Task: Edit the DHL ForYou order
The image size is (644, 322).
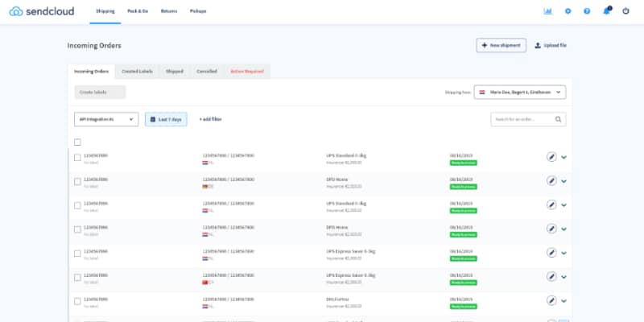Action: (x=551, y=300)
